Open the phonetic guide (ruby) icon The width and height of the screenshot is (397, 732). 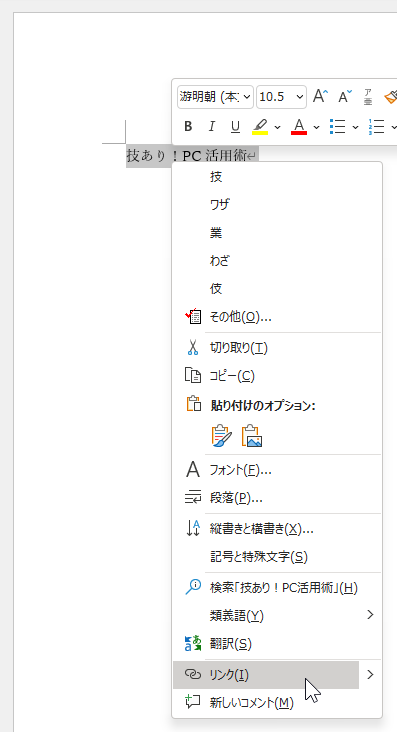[368, 97]
